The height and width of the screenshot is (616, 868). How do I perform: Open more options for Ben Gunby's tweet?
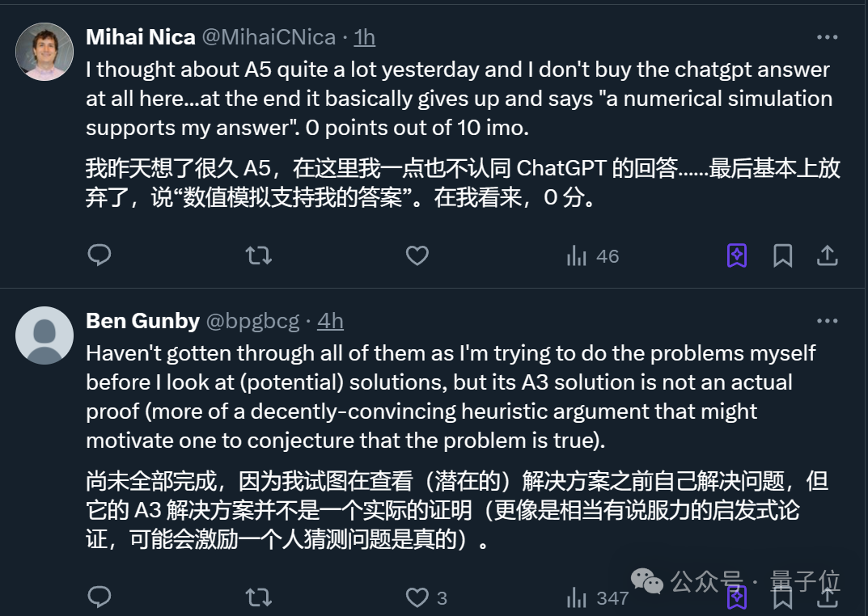pos(827,321)
